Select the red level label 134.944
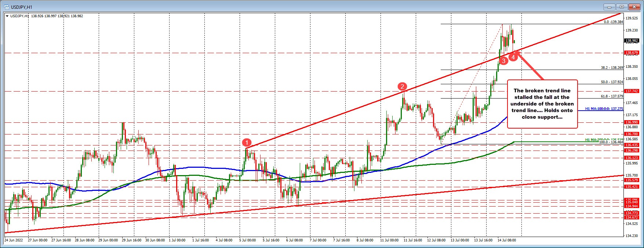Viewport: 644px width, 248px height. point(632,206)
